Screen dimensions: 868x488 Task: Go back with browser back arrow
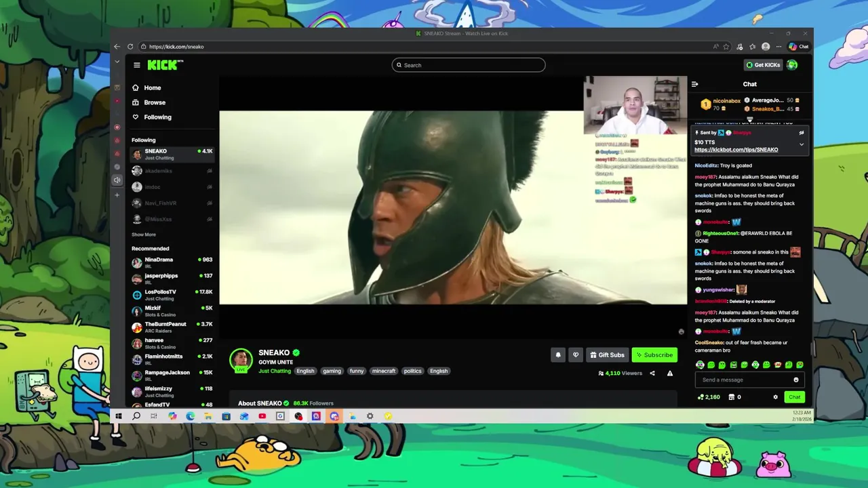117,47
